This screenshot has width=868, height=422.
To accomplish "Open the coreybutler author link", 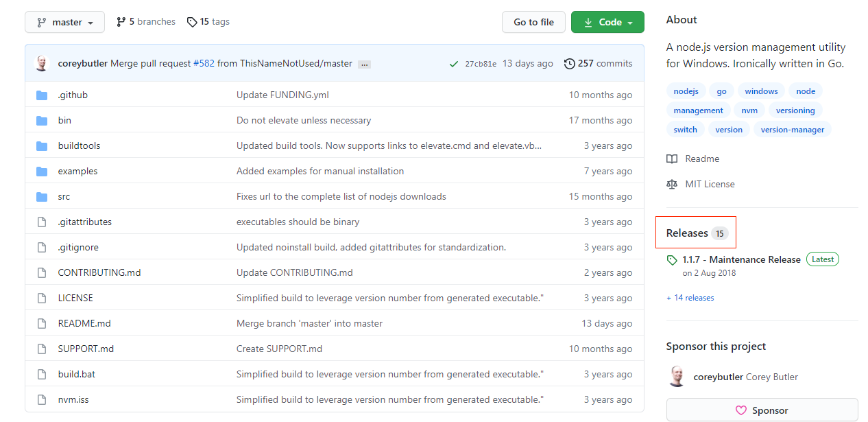I will [x=83, y=63].
